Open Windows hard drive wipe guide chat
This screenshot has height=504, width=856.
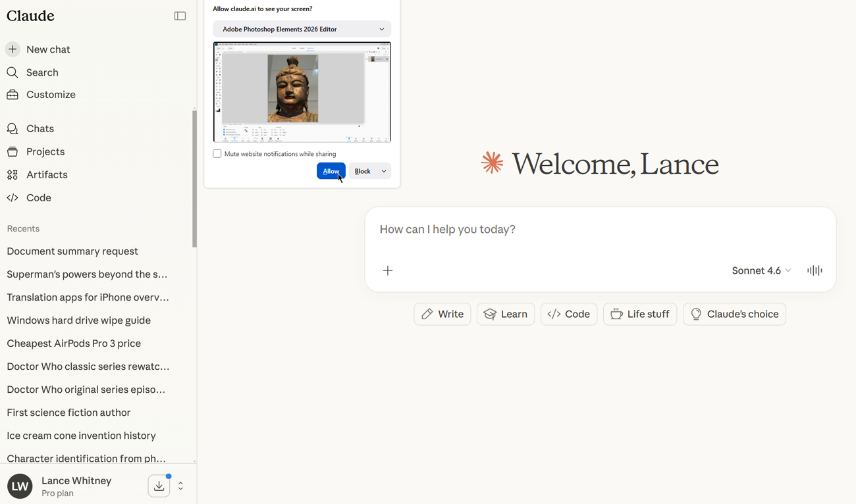tap(78, 320)
